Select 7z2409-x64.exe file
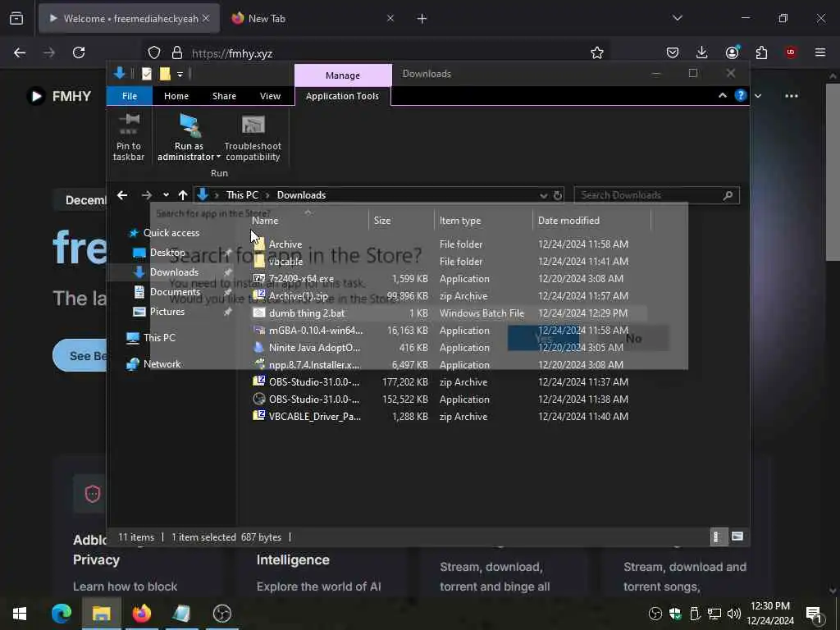The width and height of the screenshot is (840, 630). pyautogui.click(x=449, y=279)
